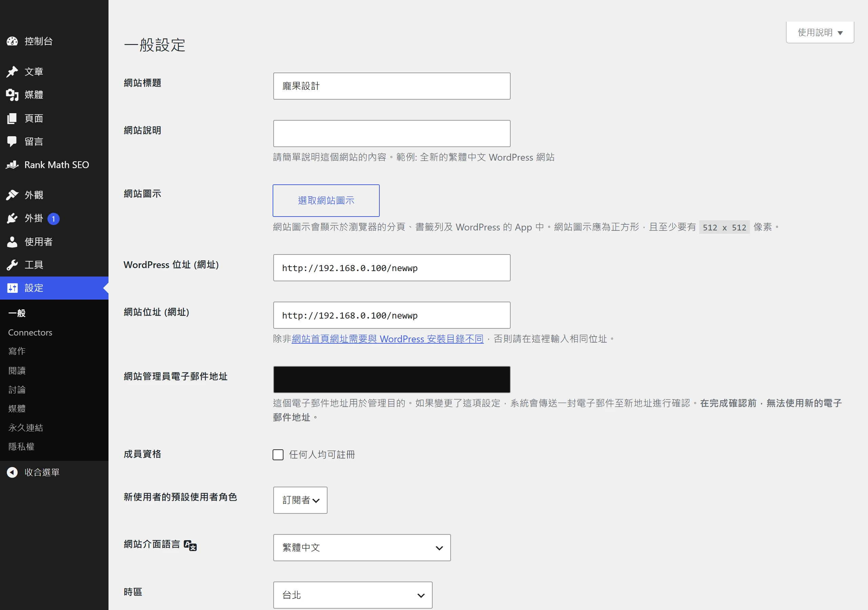
Task: Click the empty 網站說明 input field
Action: coord(392,134)
